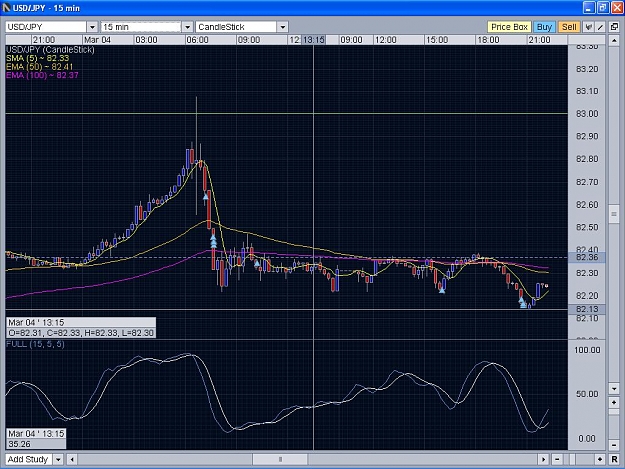
Task: Click the R reset chart button
Action: pyautogui.click(x=614, y=459)
